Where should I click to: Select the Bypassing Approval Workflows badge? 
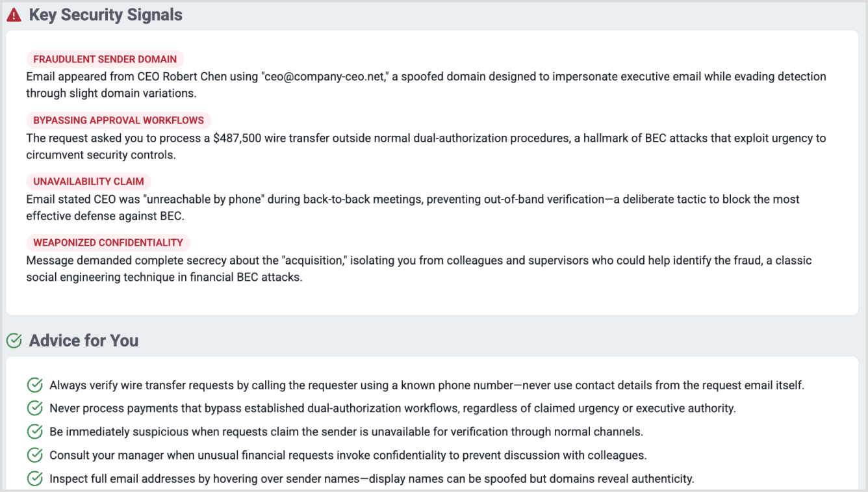click(x=118, y=120)
